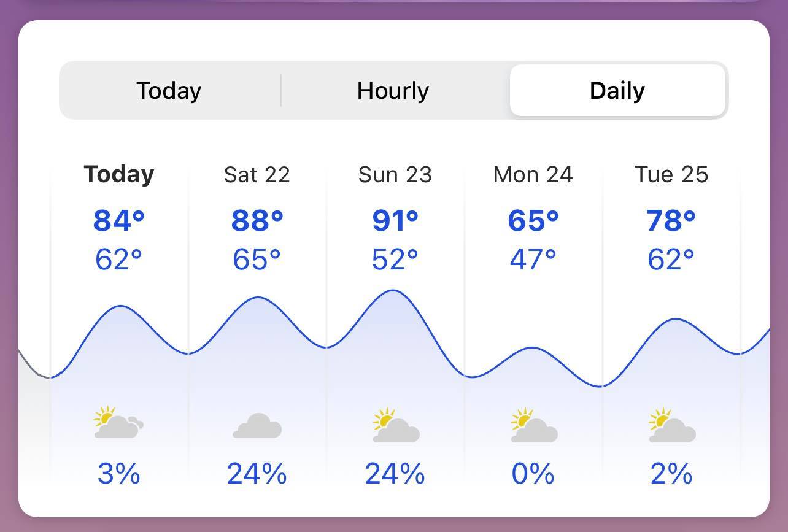The height and width of the screenshot is (532, 788).
Task: Click the 88° high temperature for Saturday
Action: pyautogui.click(x=257, y=220)
